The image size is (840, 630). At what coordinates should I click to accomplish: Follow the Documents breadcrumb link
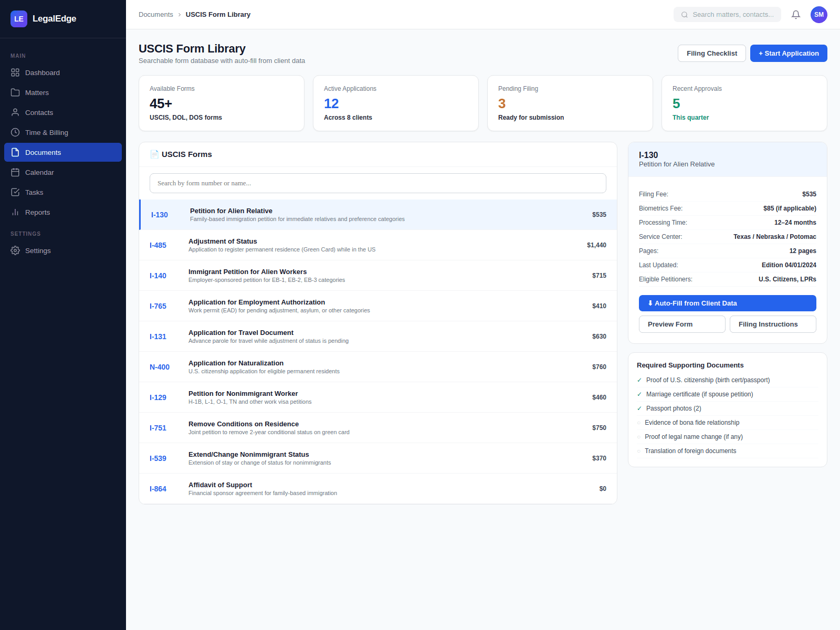pyautogui.click(x=155, y=15)
